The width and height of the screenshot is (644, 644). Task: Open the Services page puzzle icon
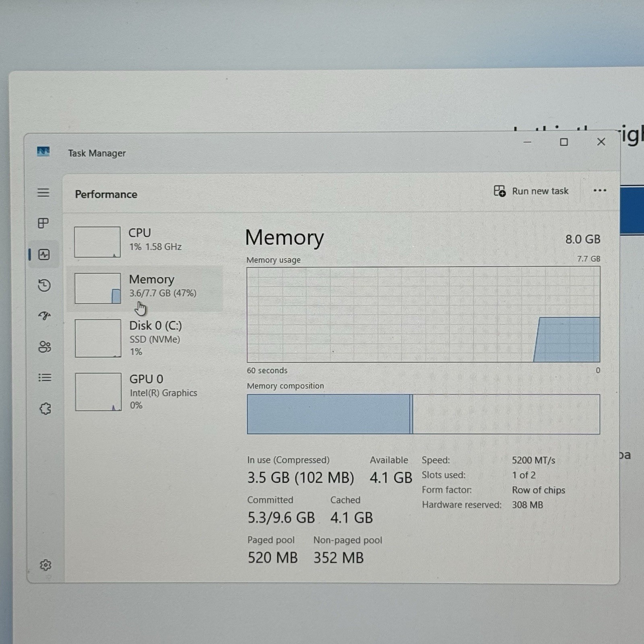[x=45, y=409]
